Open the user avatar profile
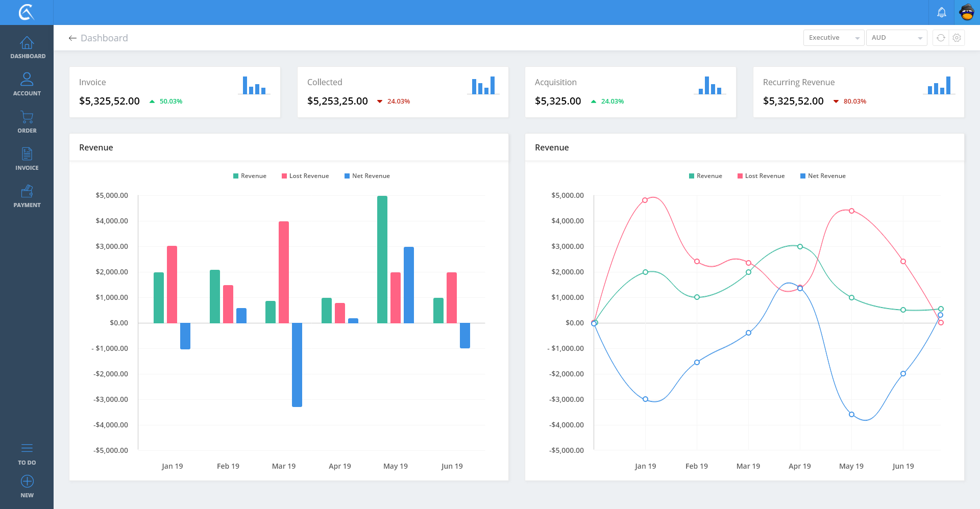 (x=967, y=12)
